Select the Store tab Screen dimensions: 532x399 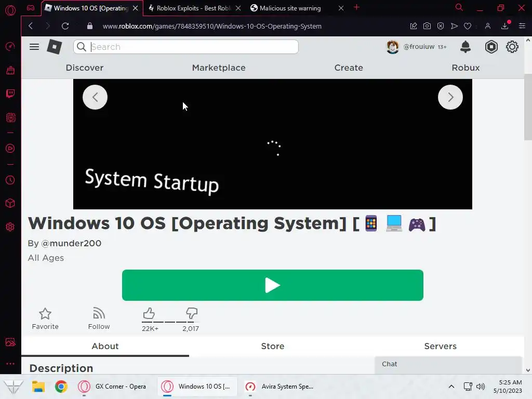pyautogui.click(x=273, y=346)
